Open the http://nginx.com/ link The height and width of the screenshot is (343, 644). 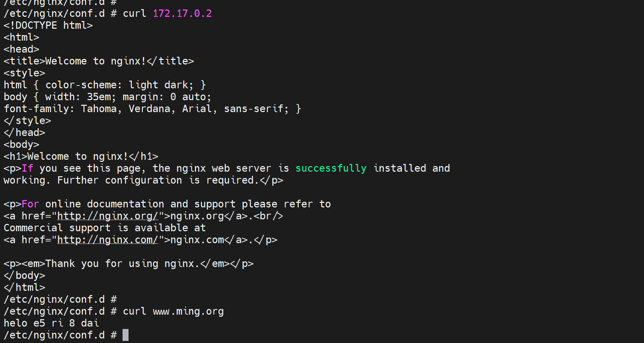click(x=108, y=240)
